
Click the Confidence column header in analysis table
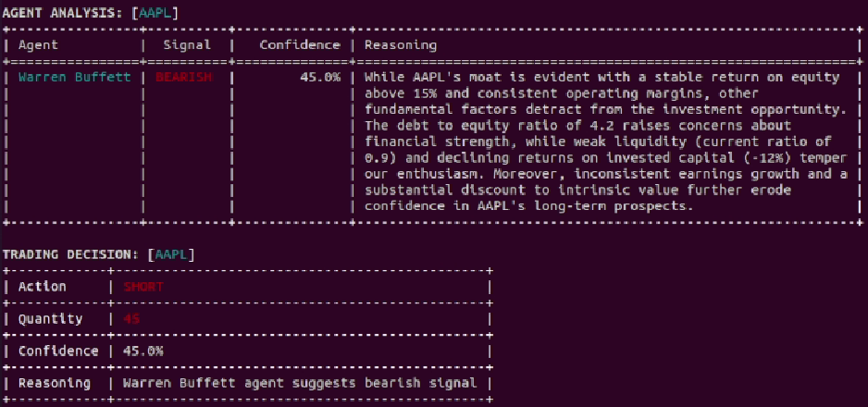[x=300, y=44]
